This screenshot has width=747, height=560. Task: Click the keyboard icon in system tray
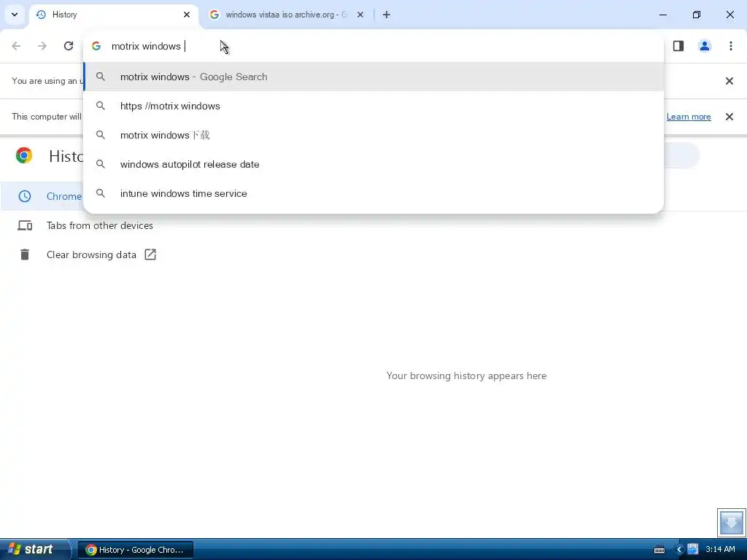click(x=659, y=550)
